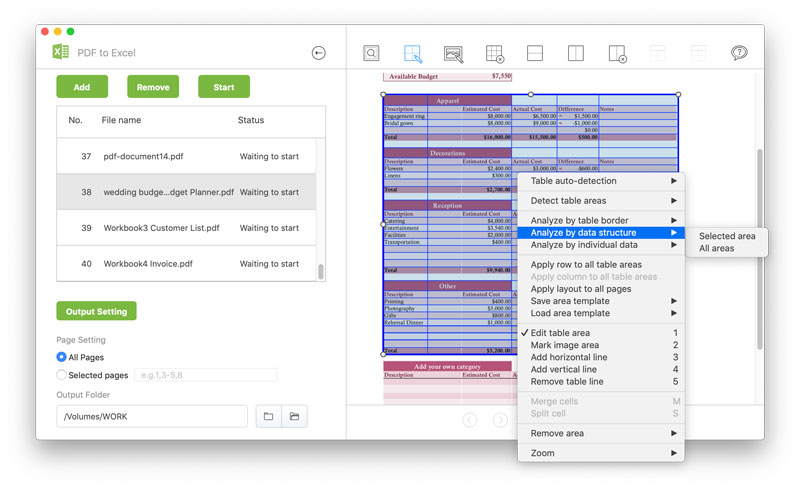Select file row wedding budget Planner.pdf
The width and height of the screenshot is (800, 487).
187,192
